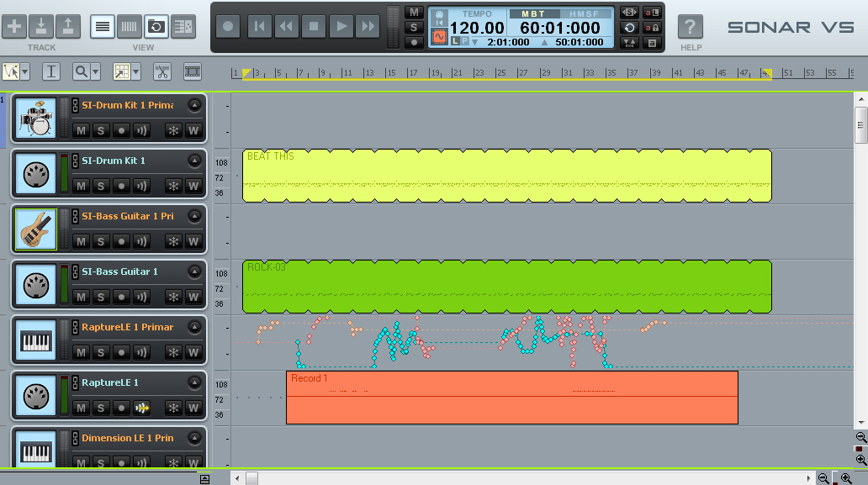Freeze the RaptureLE 1 MIDI track

tap(173, 409)
